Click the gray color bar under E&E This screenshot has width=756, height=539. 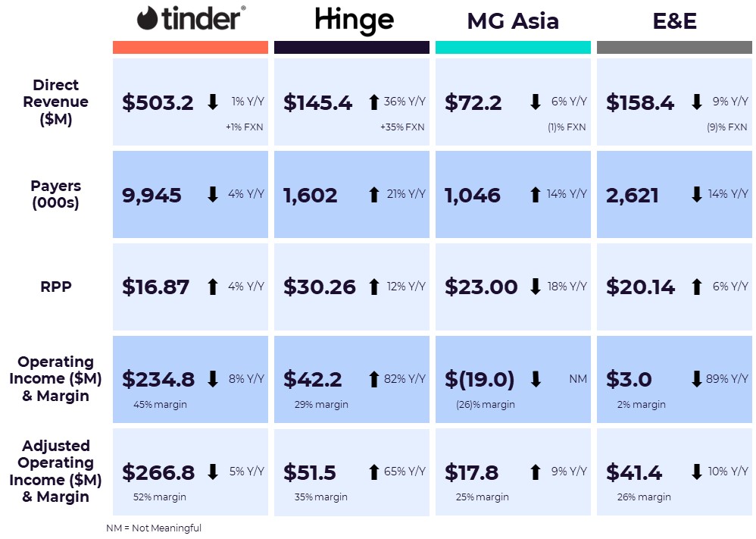coord(674,47)
